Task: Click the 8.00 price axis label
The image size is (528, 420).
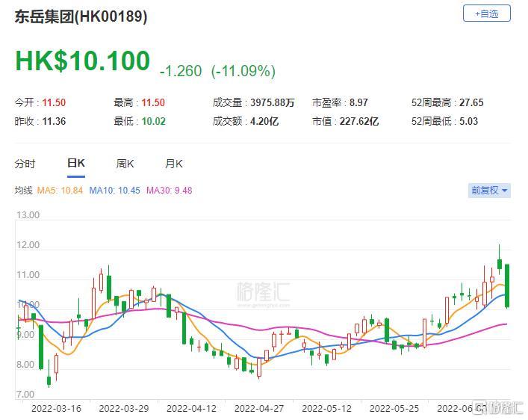Action: click(25, 365)
